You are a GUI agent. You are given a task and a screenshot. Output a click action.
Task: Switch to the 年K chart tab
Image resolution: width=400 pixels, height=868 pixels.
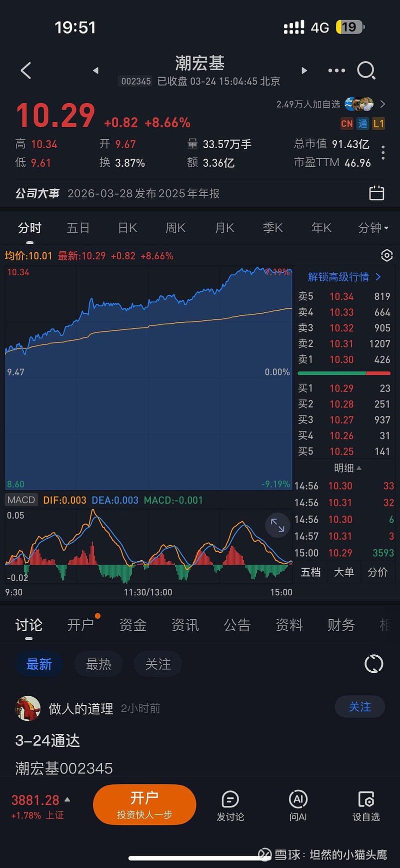(x=321, y=228)
